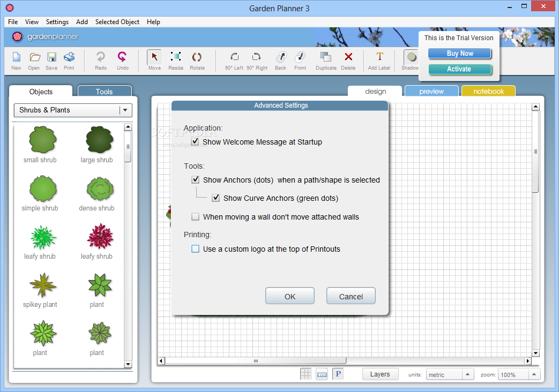Send object to Back

[x=281, y=57]
